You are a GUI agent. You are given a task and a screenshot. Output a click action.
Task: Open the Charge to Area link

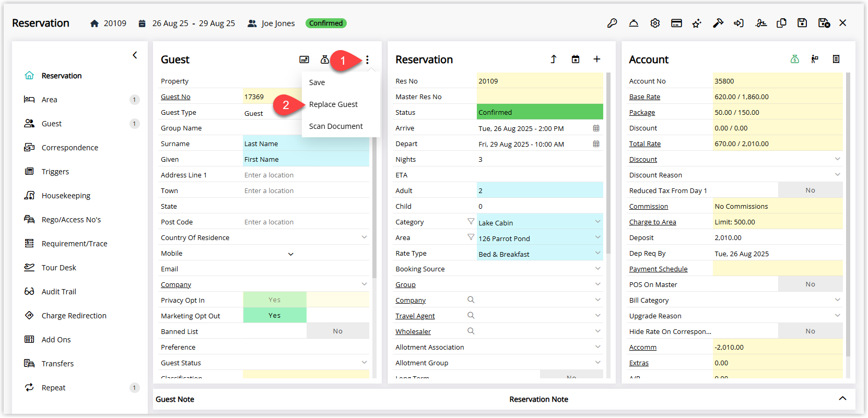pyautogui.click(x=652, y=222)
